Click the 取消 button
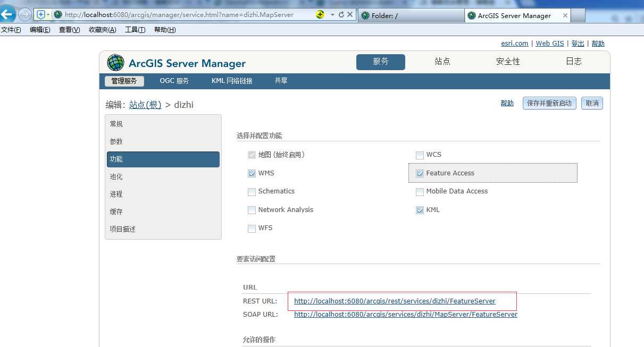The height and width of the screenshot is (347, 644). pyautogui.click(x=592, y=103)
